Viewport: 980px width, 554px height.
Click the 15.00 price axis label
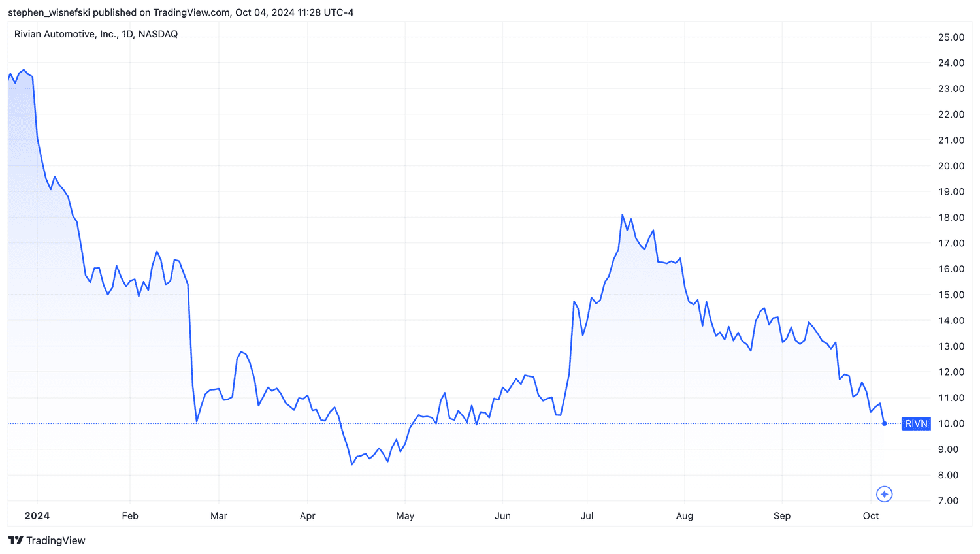coord(951,295)
